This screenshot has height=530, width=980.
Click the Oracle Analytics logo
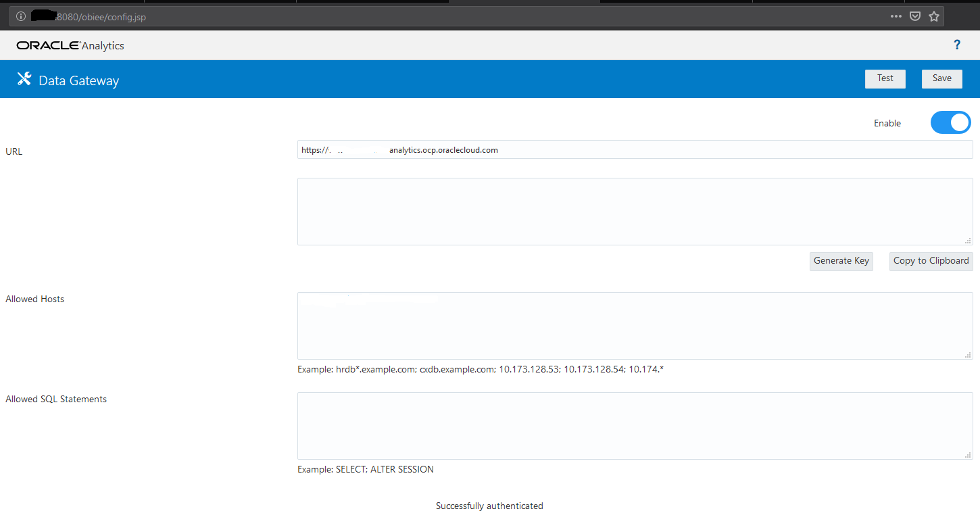[70, 46]
